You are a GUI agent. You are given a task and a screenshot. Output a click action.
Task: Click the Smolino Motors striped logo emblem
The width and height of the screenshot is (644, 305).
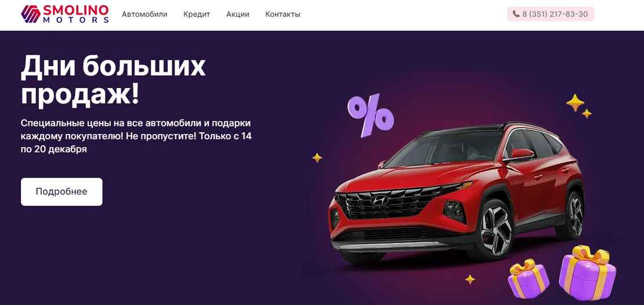click(31, 14)
